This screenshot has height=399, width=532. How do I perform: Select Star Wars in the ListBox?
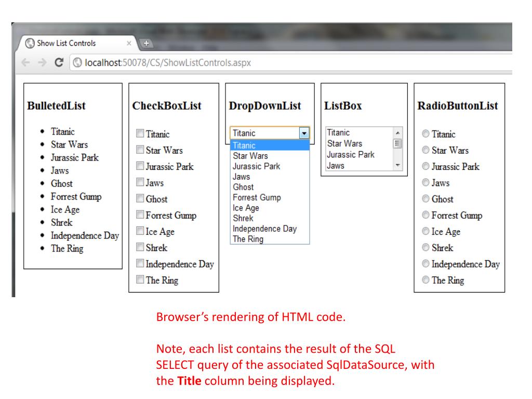click(360, 144)
